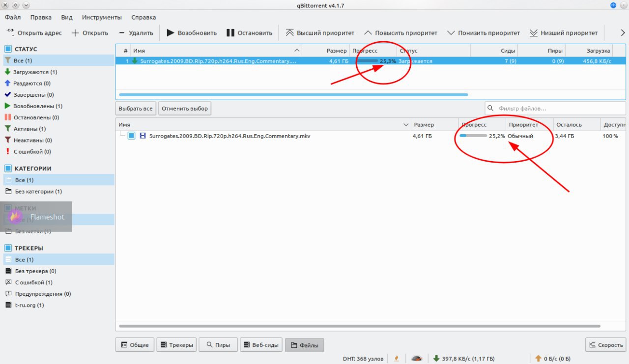Click the torrent list horizontal scrollbar
This screenshot has width=629, height=364.
pos(293,94)
